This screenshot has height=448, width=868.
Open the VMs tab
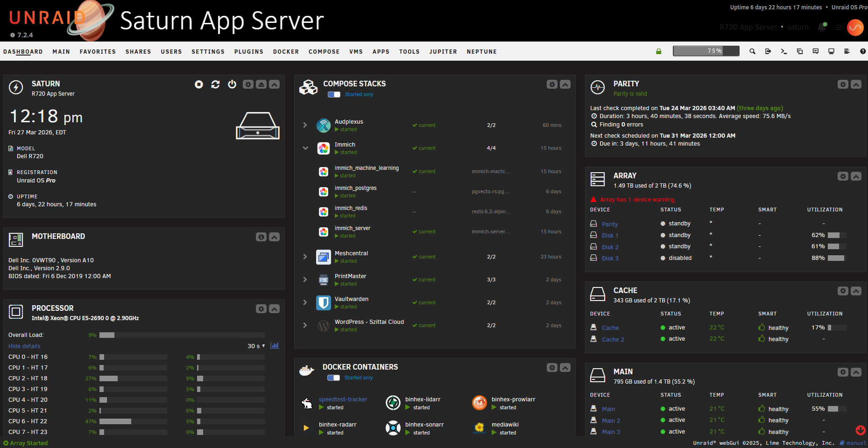click(x=356, y=52)
